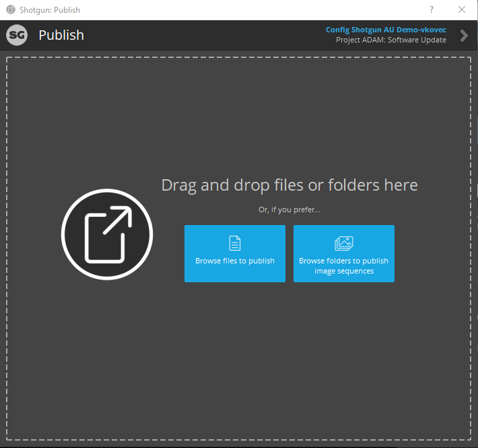
Task: Click the Publish header title
Action: click(x=61, y=36)
